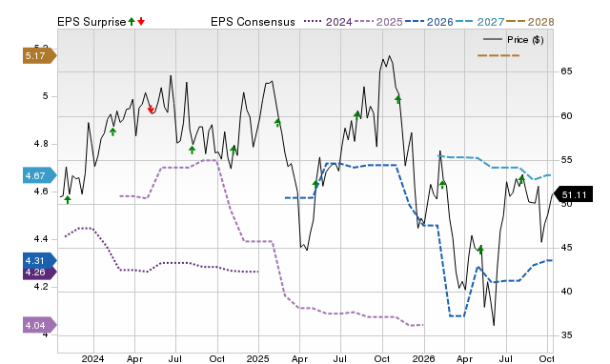
Task: Click the 35 price axis label
Action: (x=566, y=335)
